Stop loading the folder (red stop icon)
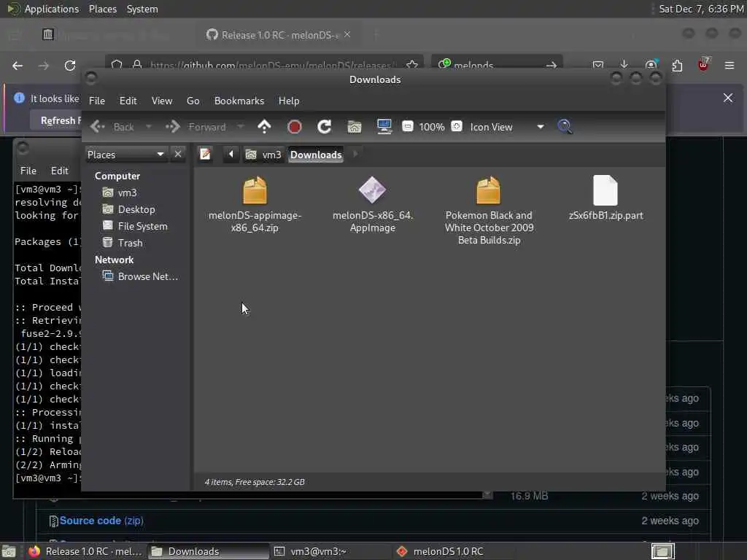The width and height of the screenshot is (747, 560). [295, 127]
